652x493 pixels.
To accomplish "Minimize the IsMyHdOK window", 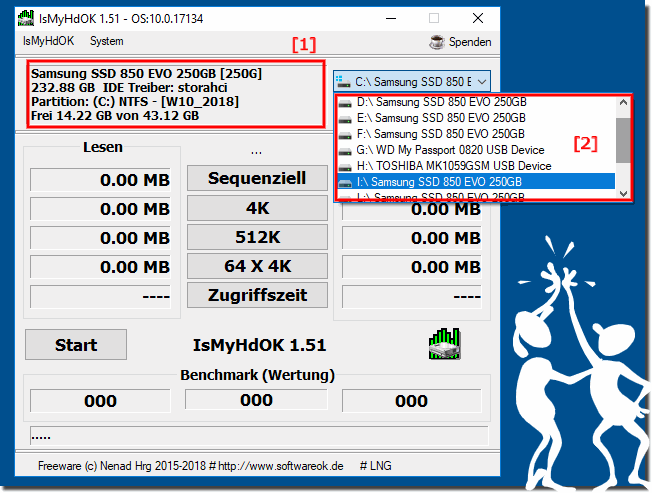I will pyautogui.click(x=390, y=18).
